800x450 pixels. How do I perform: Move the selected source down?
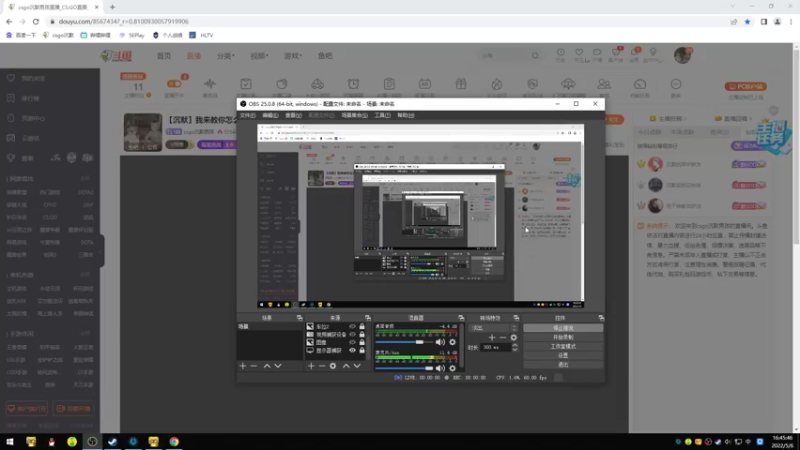click(x=357, y=366)
